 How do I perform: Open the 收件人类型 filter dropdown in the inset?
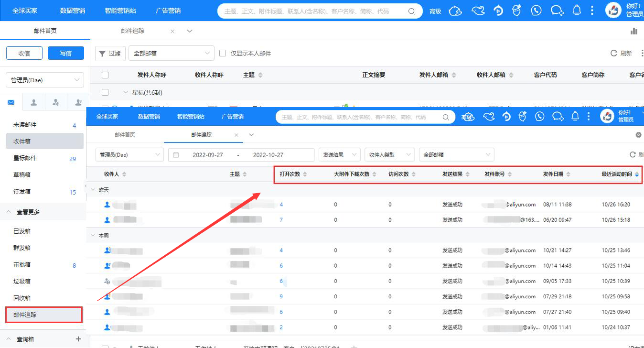pos(389,155)
